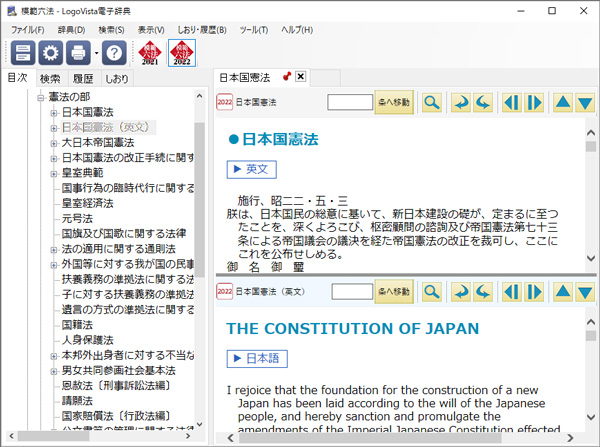The width and height of the screenshot is (600, 447).
Task: Open the しおり・履歴(B) menu
Action: pyautogui.click(x=202, y=30)
